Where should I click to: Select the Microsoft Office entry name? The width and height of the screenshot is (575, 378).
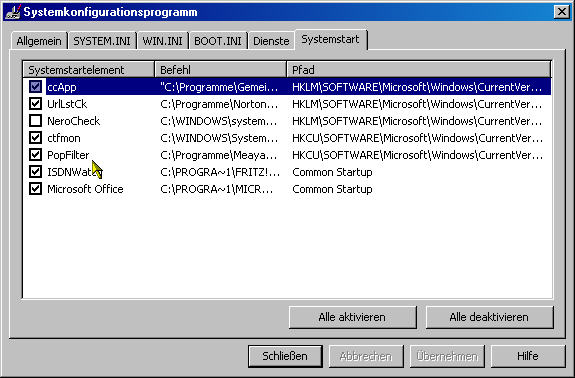tap(85, 189)
